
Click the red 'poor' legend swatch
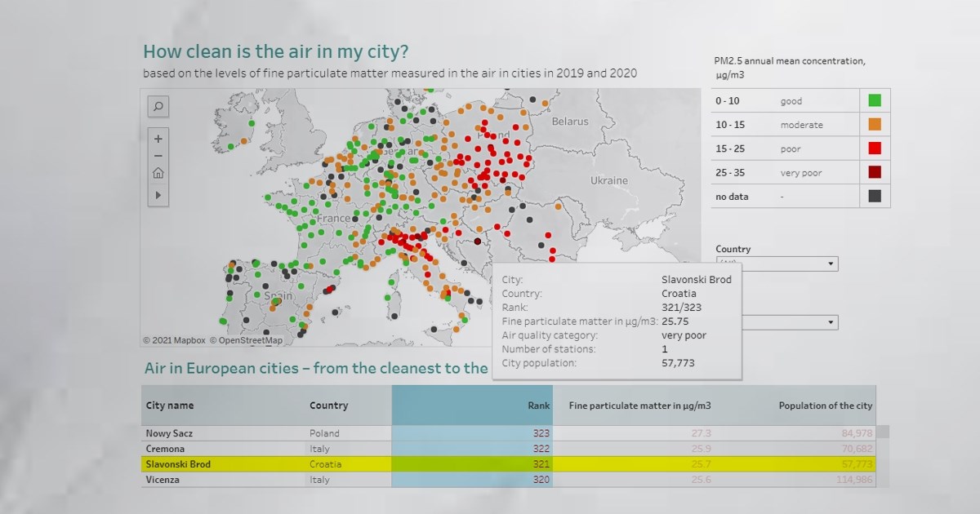point(875,148)
